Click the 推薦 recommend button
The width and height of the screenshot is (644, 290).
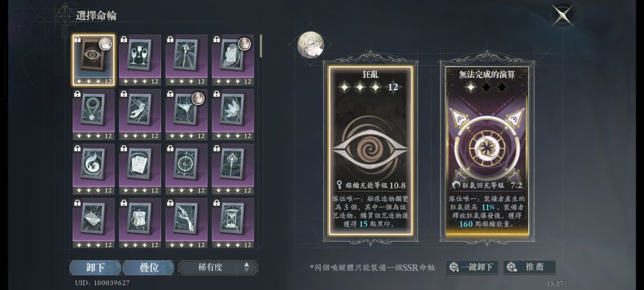[530, 267]
